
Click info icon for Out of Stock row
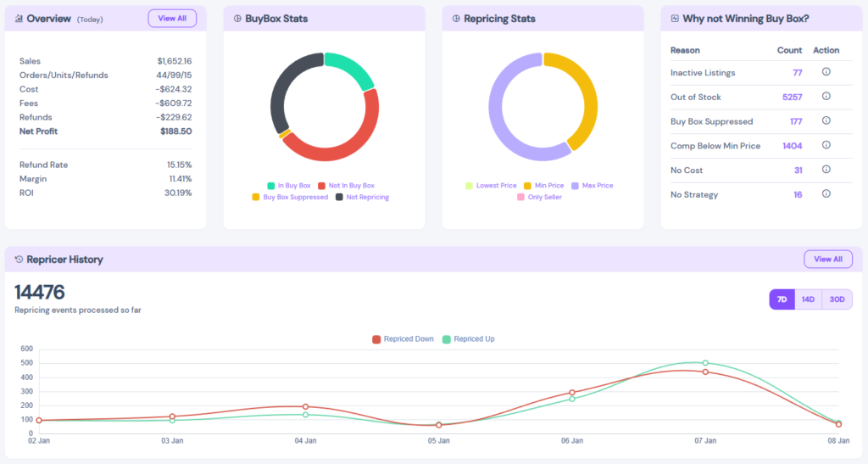point(826,97)
